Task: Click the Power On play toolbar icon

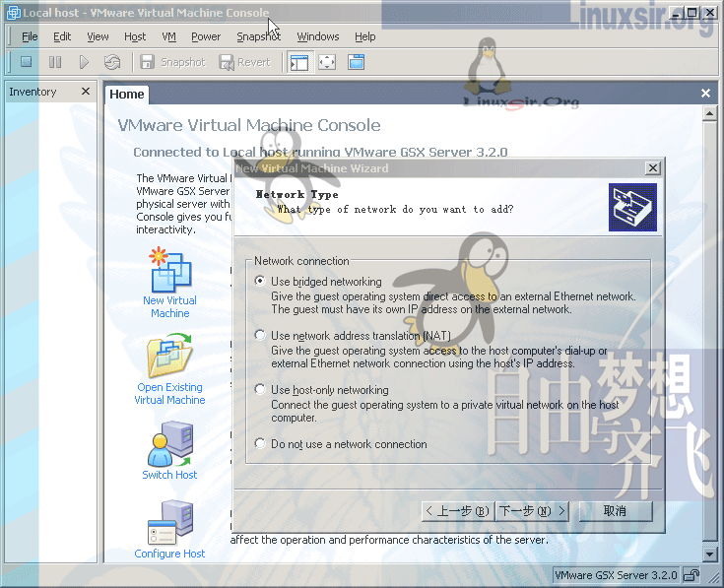Action: point(84,62)
